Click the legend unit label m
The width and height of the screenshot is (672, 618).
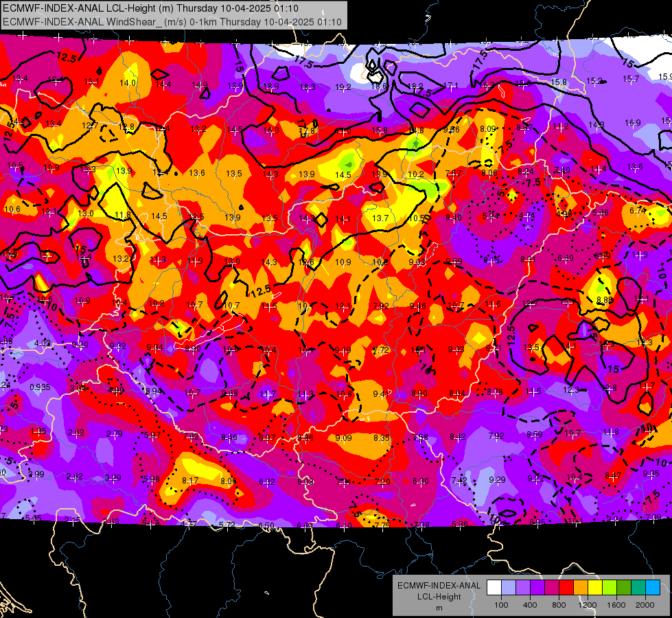point(439,608)
